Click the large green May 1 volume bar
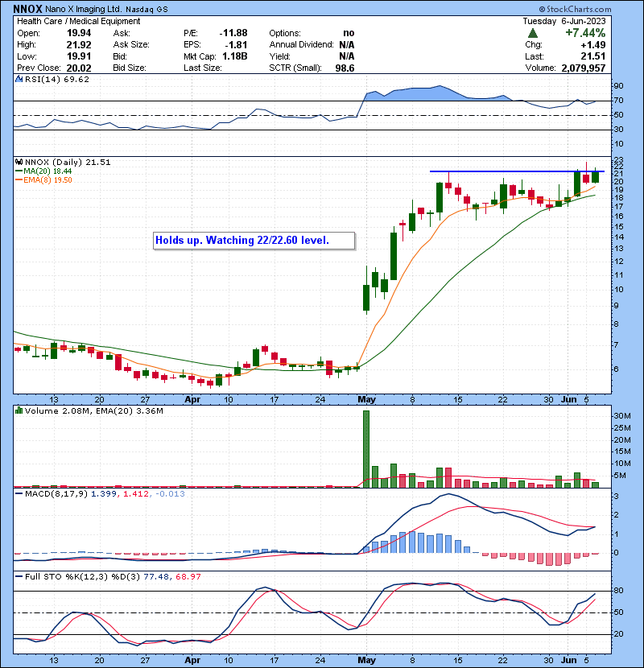This screenshot has width=644, height=668. click(x=366, y=449)
